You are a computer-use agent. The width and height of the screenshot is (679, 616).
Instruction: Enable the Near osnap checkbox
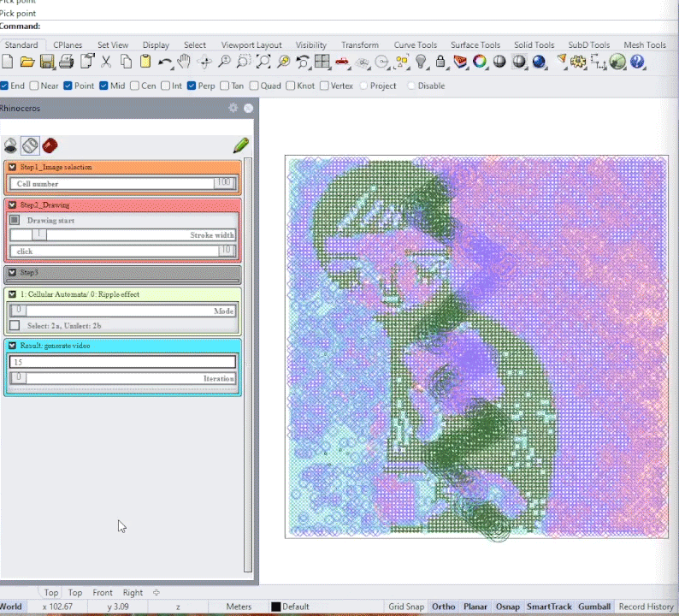pos(34,86)
